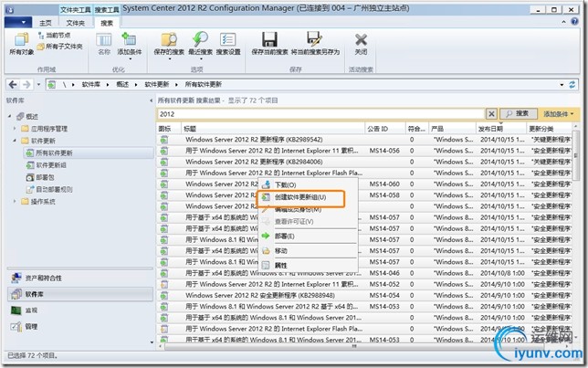This screenshot has width=588, height=368.
Task: Click 软件更新 in the breadcrumb path
Action: coord(157,84)
